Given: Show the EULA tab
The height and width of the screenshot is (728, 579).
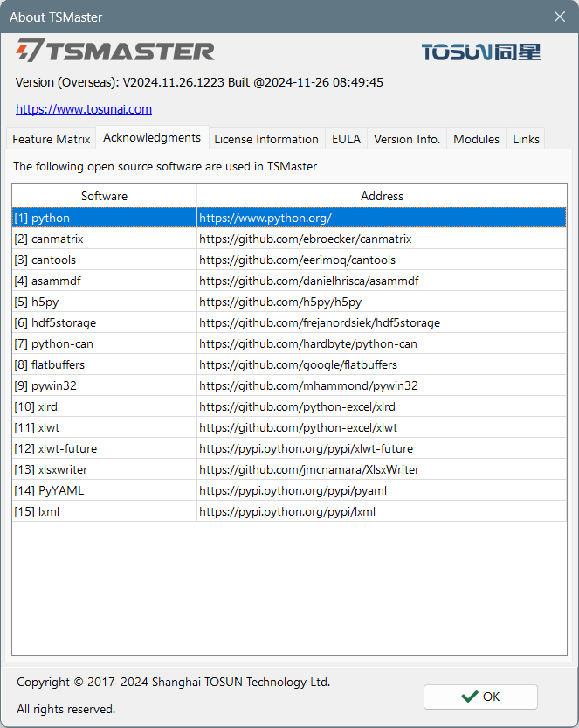Looking at the screenshot, I should tap(346, 139).
